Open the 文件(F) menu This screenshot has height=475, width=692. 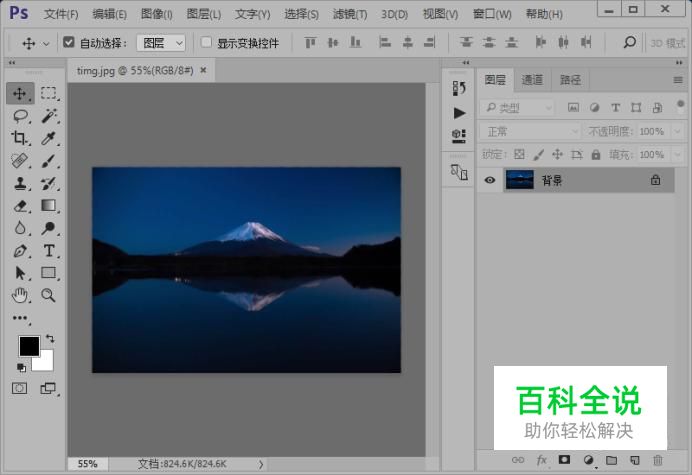(x=61, y=14)
